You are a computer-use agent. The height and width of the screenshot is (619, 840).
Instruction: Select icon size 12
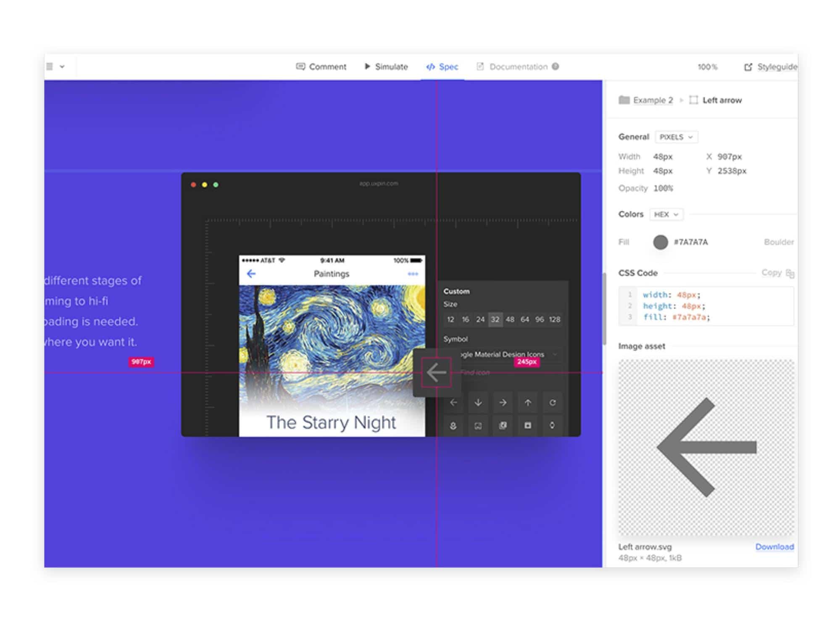click(450, 320)
